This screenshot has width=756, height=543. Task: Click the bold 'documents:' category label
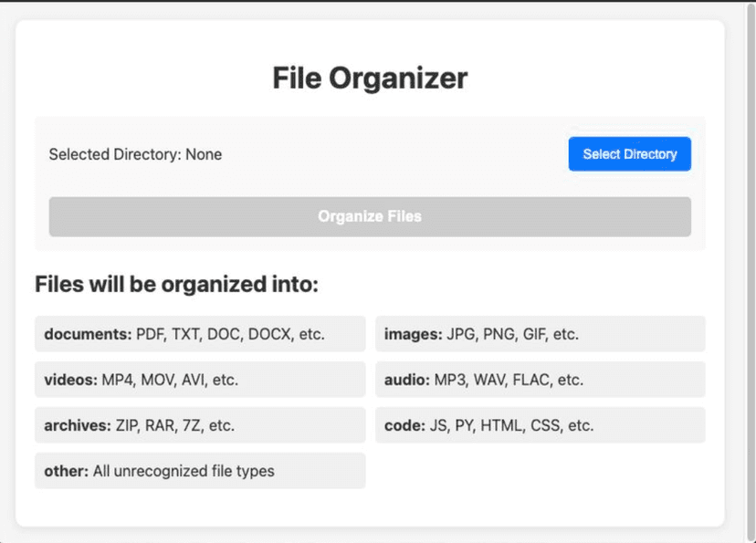pyautogui.click(x=88, y=334)
